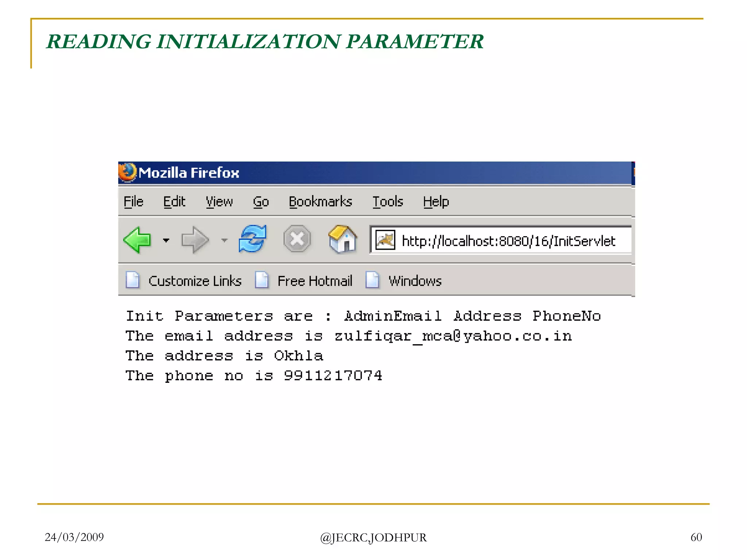Screen dimensions: 747x560
Task: Click the Firefox logo in title bar
Action: (x=127, y=172)
